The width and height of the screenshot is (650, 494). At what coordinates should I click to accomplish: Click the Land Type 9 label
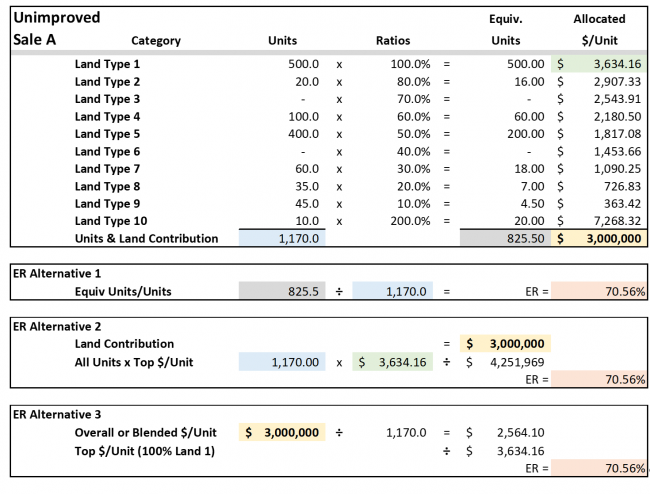(108, 204)
